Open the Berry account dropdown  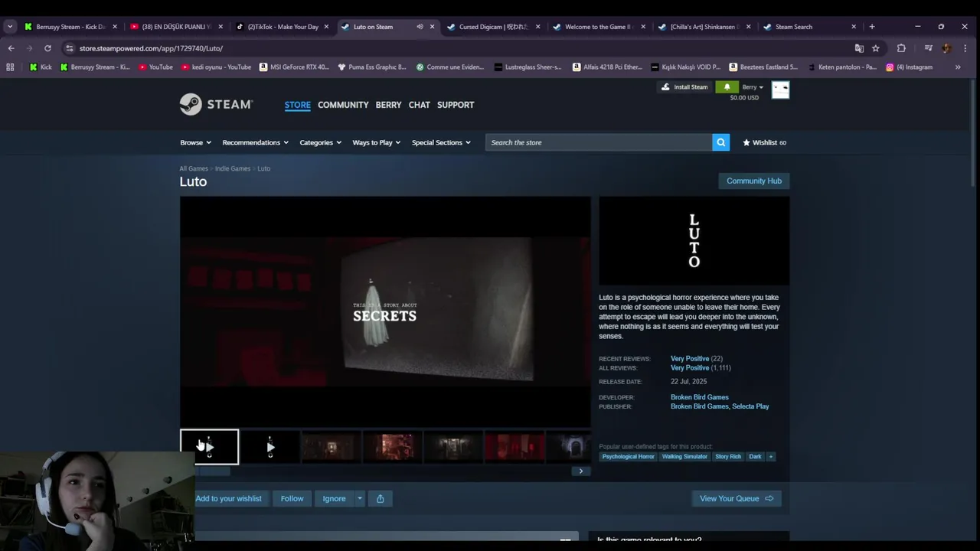point(753,87)
